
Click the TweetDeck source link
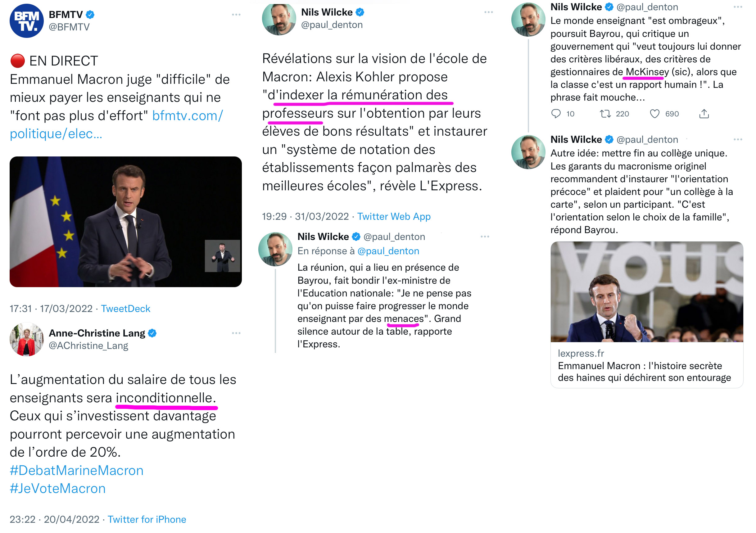[125, 309]
